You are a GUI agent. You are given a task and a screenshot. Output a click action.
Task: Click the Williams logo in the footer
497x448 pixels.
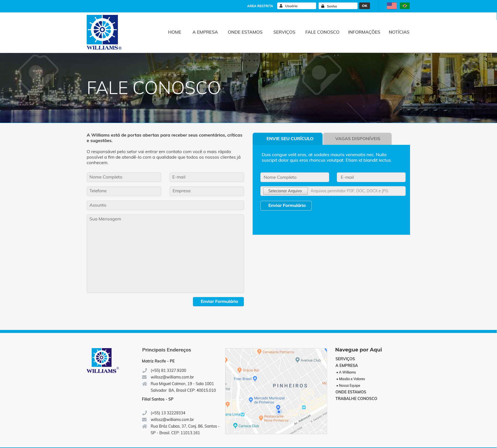click(102, 361)
